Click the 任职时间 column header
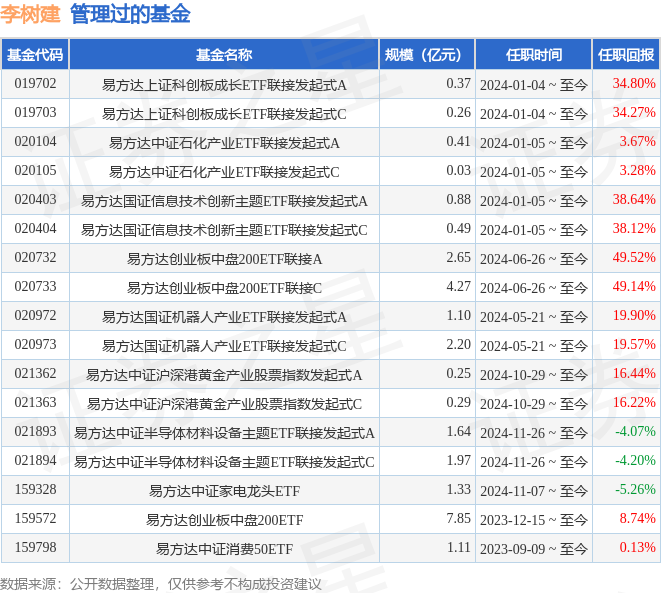 coord(533,54)
